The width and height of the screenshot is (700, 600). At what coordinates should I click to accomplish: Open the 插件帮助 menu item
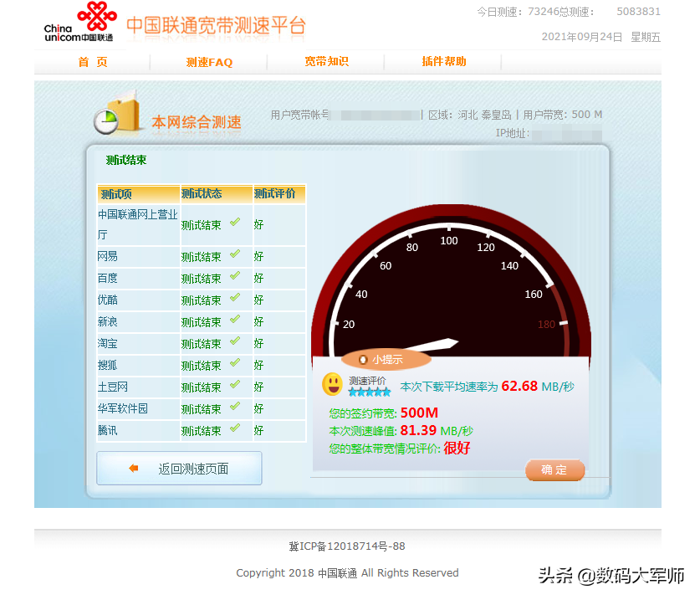pos(444,61)
